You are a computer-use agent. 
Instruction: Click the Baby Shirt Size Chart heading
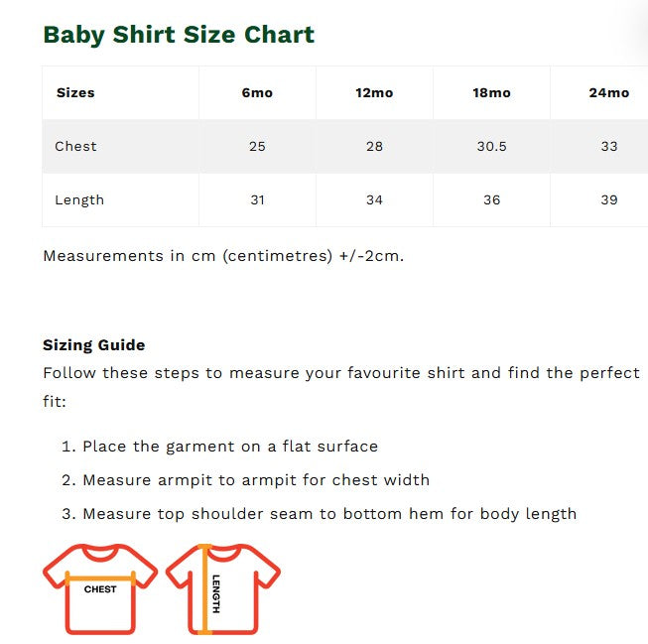(x=179, y=35)
